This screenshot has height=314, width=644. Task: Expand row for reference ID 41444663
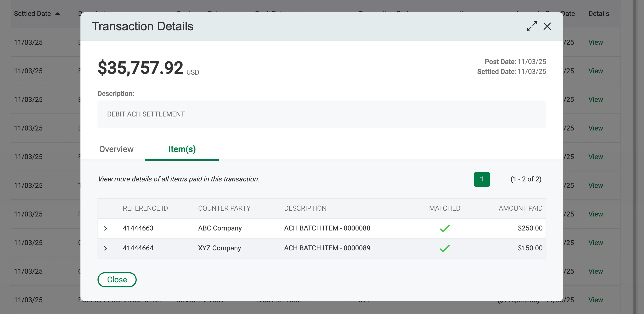[105, 228]
